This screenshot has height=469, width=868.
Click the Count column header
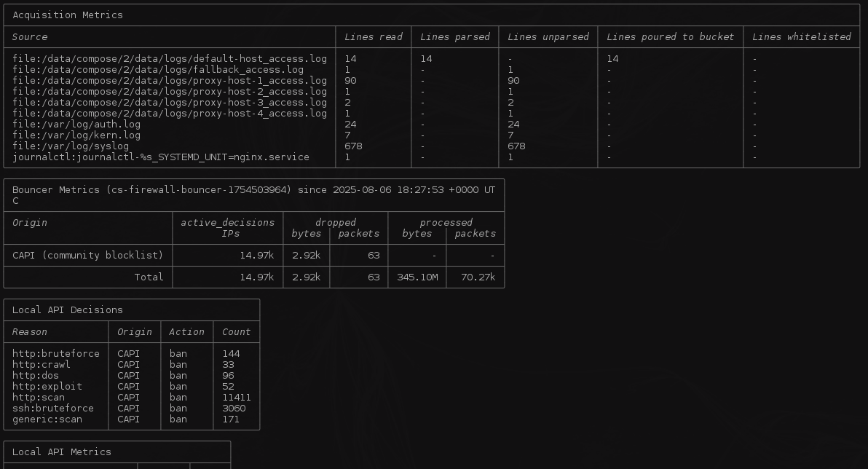point(237,331)
